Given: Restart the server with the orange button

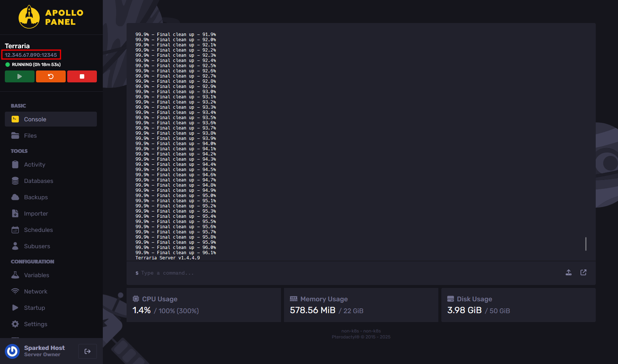Looking at the screenshot, I should [x=51, y=76].
